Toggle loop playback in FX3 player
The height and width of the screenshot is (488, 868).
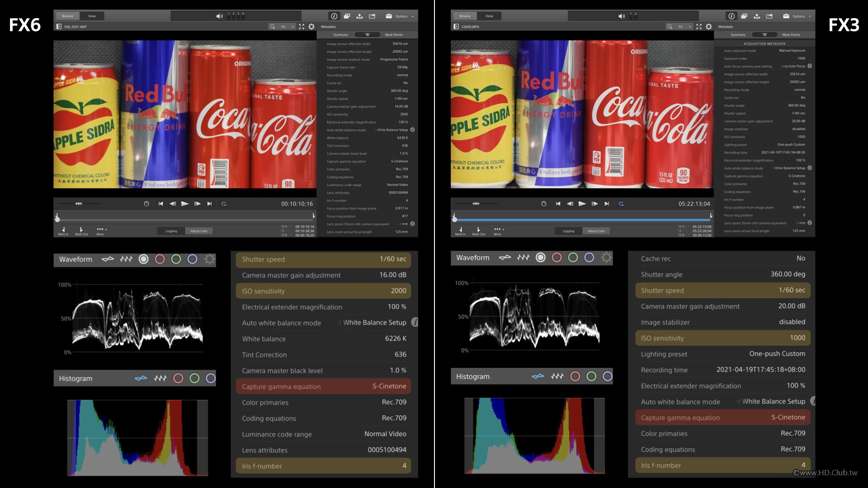[x=621, y=204]
